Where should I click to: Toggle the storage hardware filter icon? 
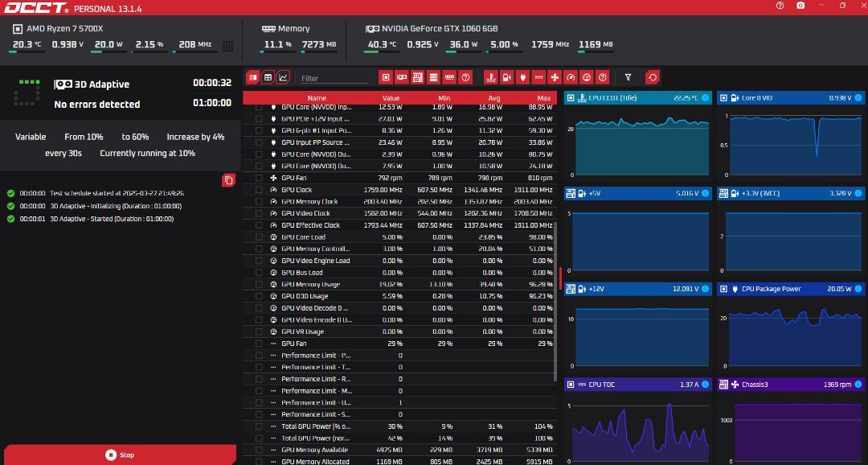point(433,77)
